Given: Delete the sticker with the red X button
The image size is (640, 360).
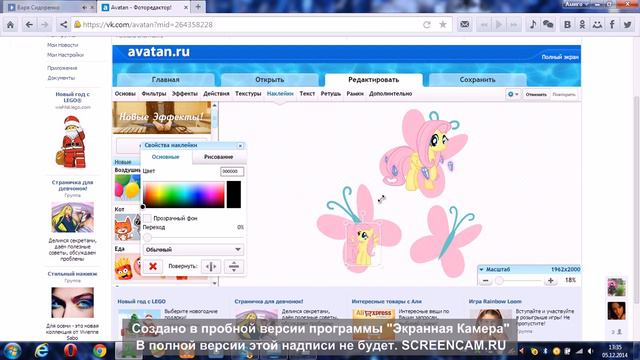Looking at the screenshot, I should [x=153, y=267].
